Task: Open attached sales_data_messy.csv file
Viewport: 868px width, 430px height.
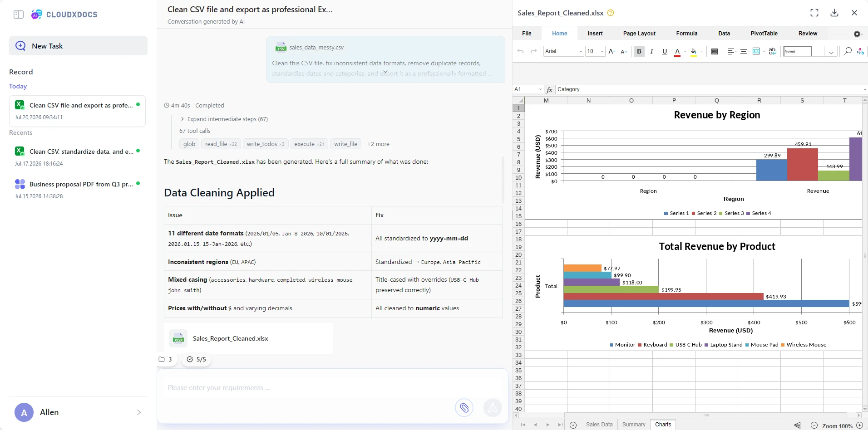Action: pos(310,47)
